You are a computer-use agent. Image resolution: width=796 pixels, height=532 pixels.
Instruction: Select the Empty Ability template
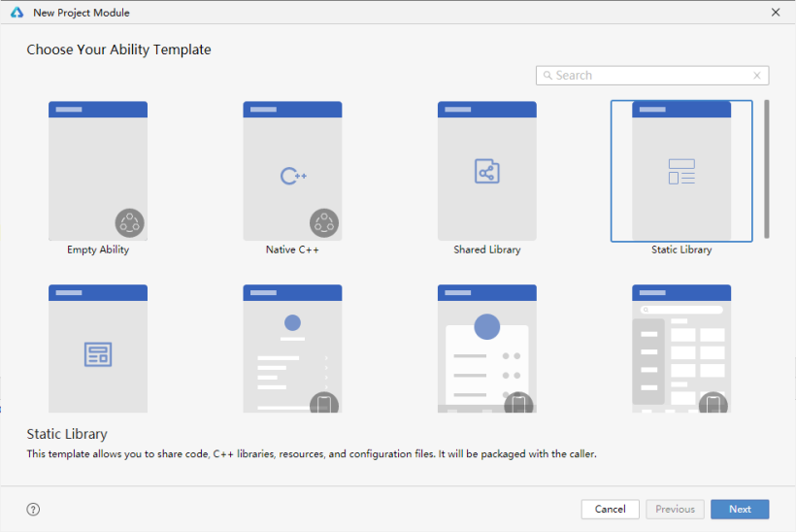pos(98,171)
